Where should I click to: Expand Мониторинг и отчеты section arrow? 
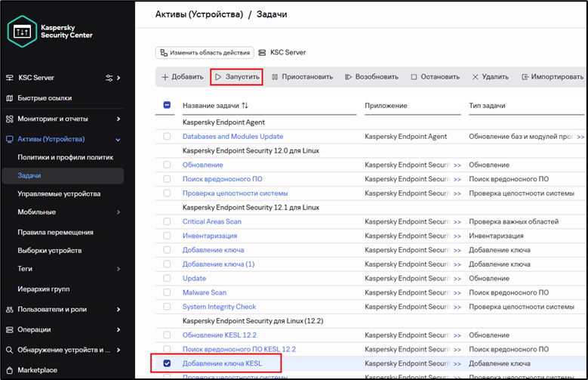click(119, 119)
